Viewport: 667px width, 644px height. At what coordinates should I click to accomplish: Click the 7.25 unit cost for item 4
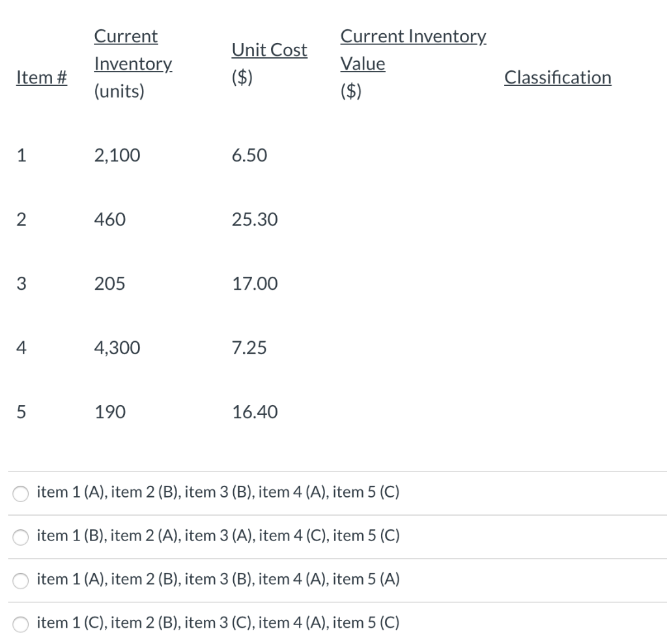tap(250, 348)
